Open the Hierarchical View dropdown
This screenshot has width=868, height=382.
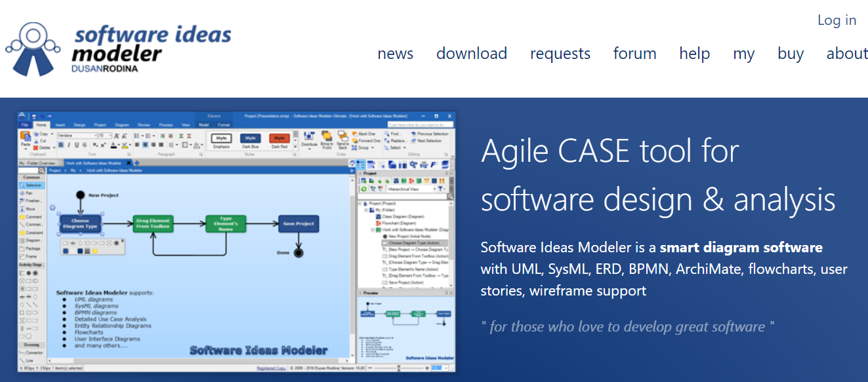click(x=412, y=189)
